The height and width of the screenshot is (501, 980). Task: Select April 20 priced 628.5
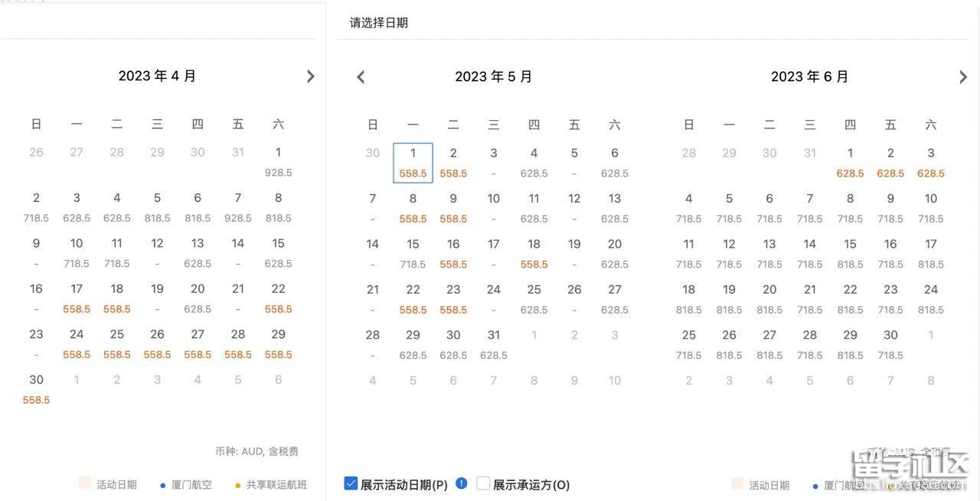point(198,298)
